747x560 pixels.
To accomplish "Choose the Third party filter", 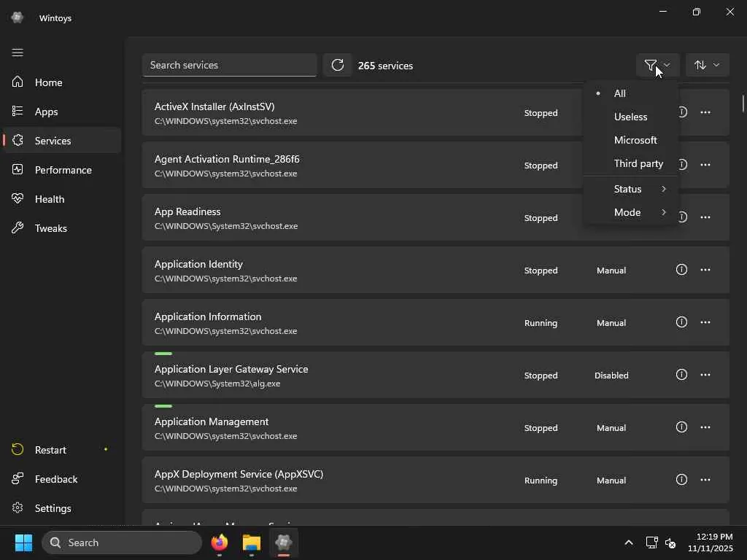I will coord(638,163).
